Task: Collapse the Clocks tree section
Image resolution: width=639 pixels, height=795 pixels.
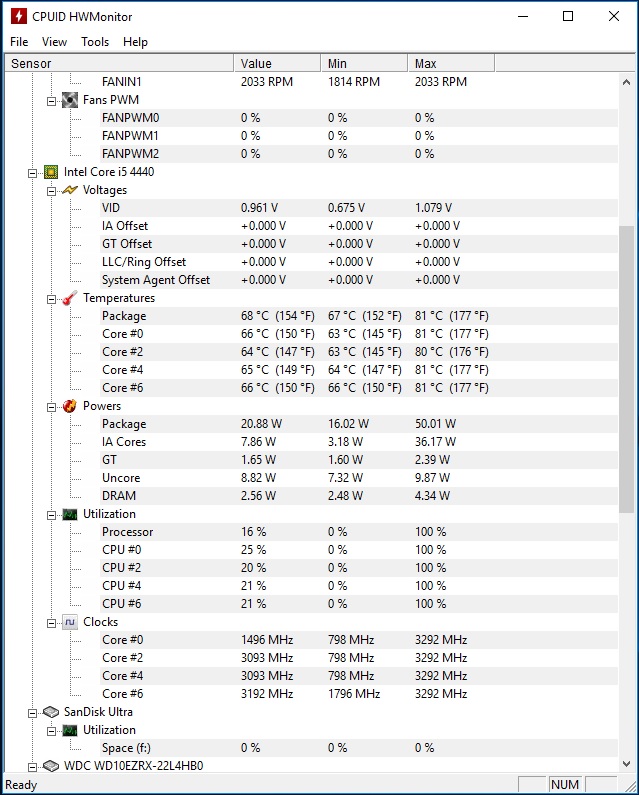Action: 52,622
